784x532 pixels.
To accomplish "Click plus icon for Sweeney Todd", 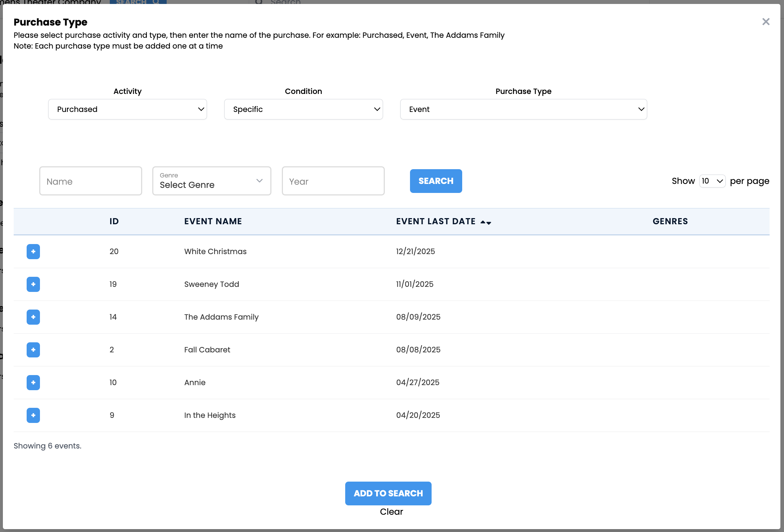I will tap(33, 284).
